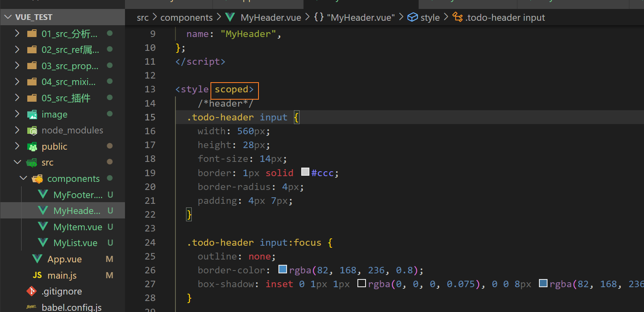Click the public folder icon
The image size is (644, 312).
(32, 146)
